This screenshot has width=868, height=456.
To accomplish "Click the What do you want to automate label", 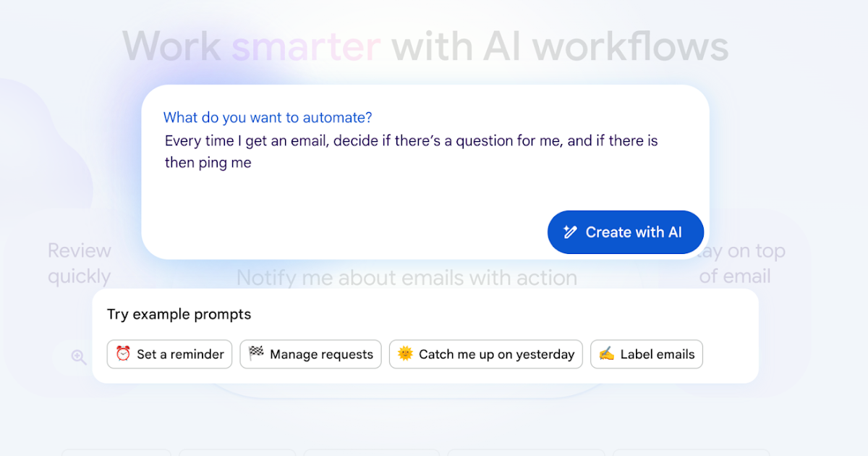I will 267,117.
